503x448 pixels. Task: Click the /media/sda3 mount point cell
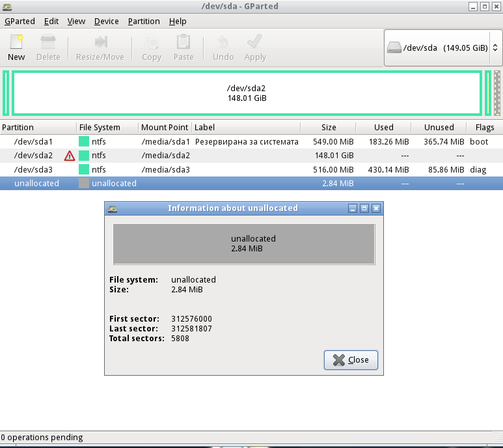(165, 169)
